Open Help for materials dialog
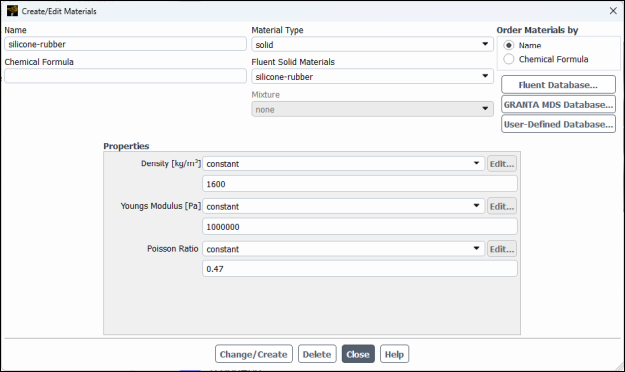Viewport: 625px width, 372px height. point(394,354)
